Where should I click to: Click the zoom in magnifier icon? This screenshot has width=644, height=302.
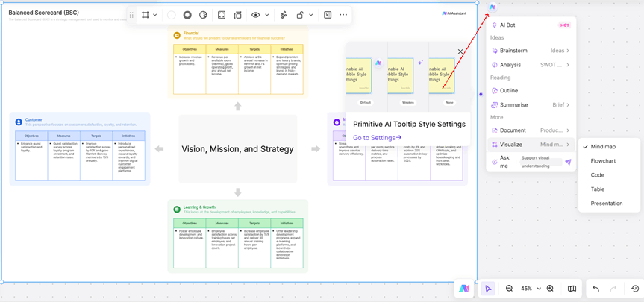pos(550,289)
